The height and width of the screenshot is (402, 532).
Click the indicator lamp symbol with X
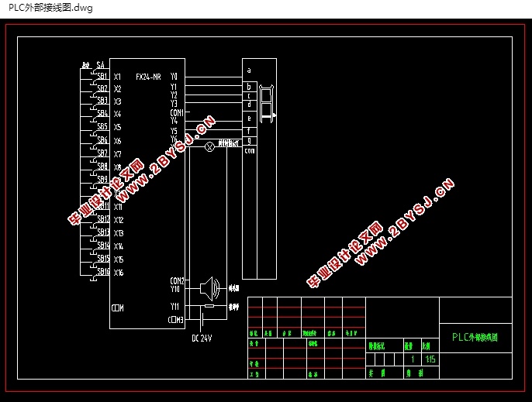(210, 146)
